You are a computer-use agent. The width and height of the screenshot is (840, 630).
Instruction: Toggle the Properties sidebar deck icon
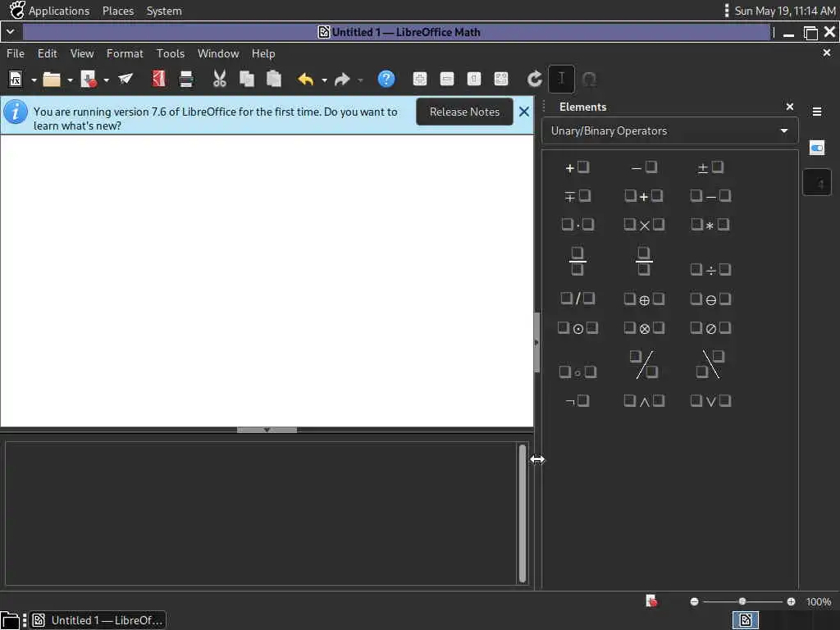(x=817, y=148)
